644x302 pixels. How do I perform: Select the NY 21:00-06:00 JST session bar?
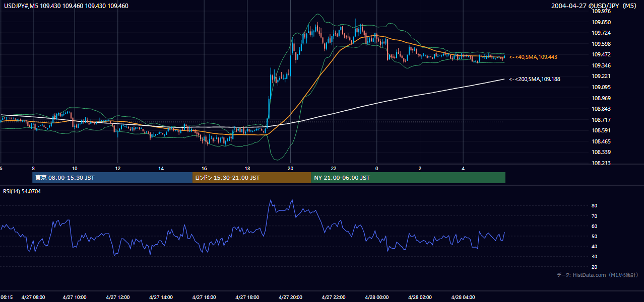[408, 178]
